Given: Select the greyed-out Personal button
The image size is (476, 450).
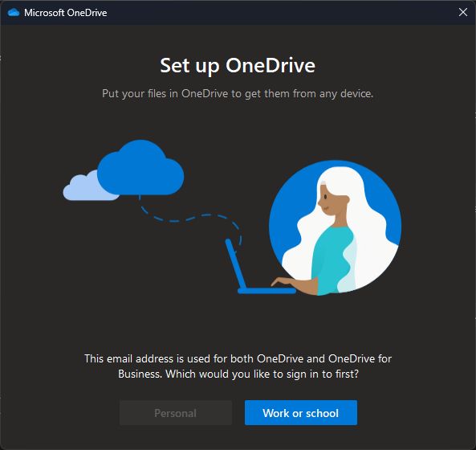Looking at the screenshot, I should click(176, 412).
